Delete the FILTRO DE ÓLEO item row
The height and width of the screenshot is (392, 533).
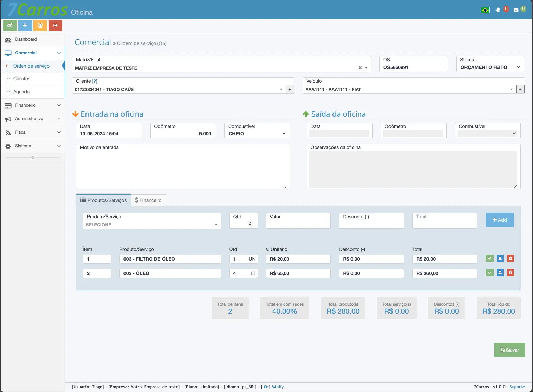[510, 258]
